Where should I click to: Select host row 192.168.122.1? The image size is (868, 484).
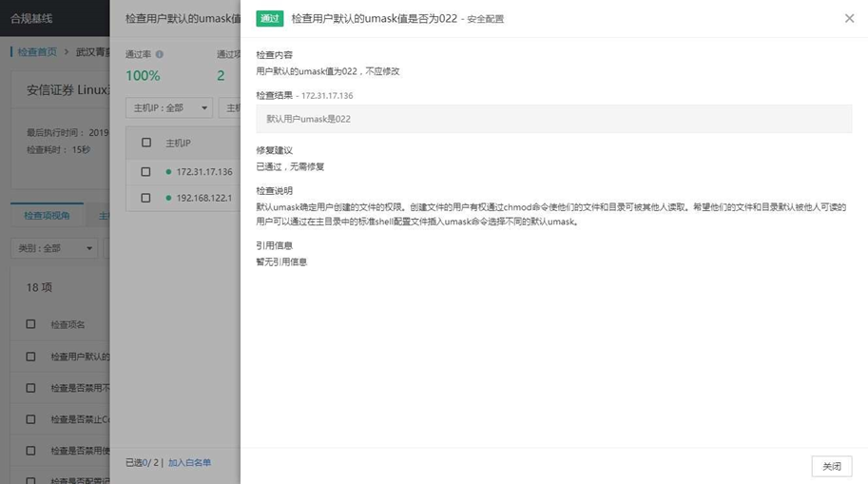[x=183, y=198]
